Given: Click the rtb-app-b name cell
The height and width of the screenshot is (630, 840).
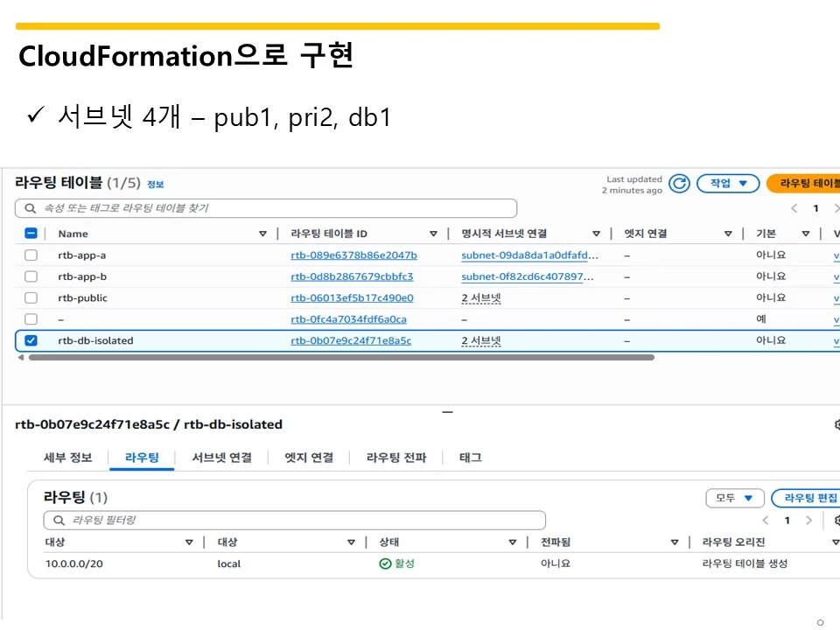Looking at the screenshot, I should pos(82,277).
